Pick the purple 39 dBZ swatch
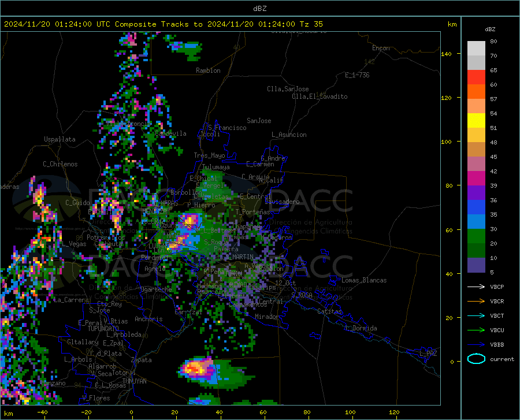 click(476, 193)
